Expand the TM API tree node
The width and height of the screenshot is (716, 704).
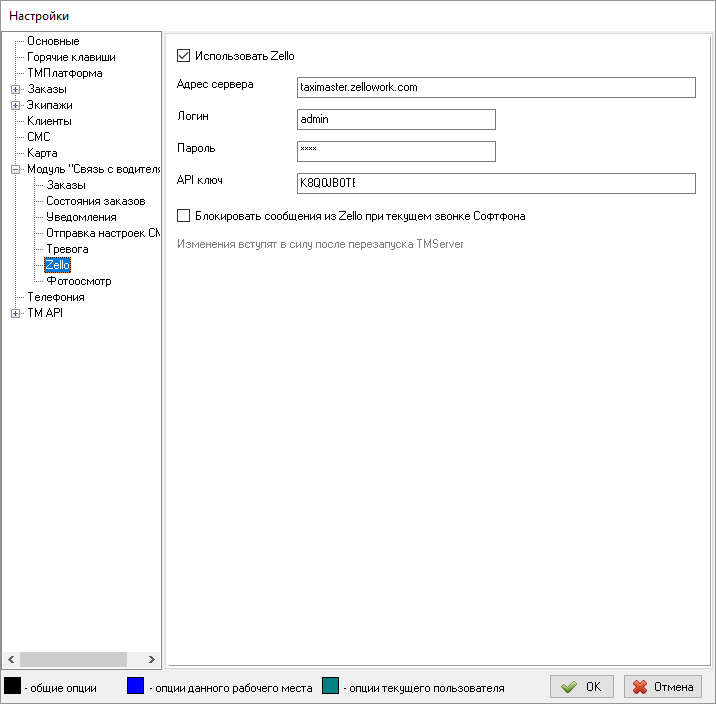[x=16, y=313]
